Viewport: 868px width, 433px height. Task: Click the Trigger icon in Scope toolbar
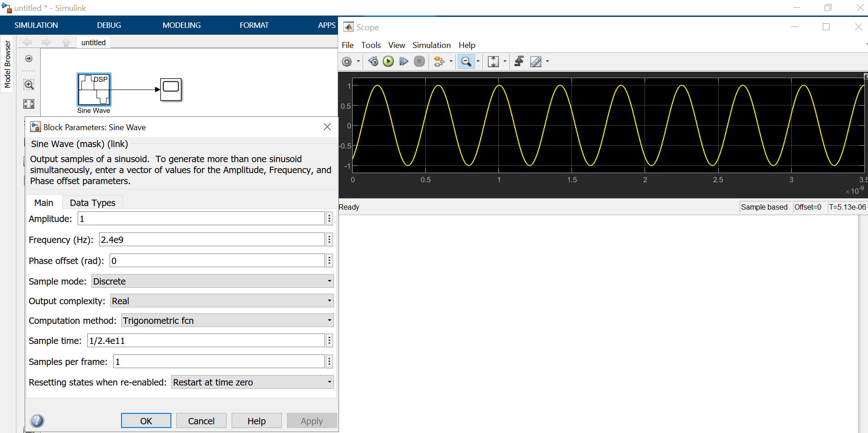click(x=439, y=61)
